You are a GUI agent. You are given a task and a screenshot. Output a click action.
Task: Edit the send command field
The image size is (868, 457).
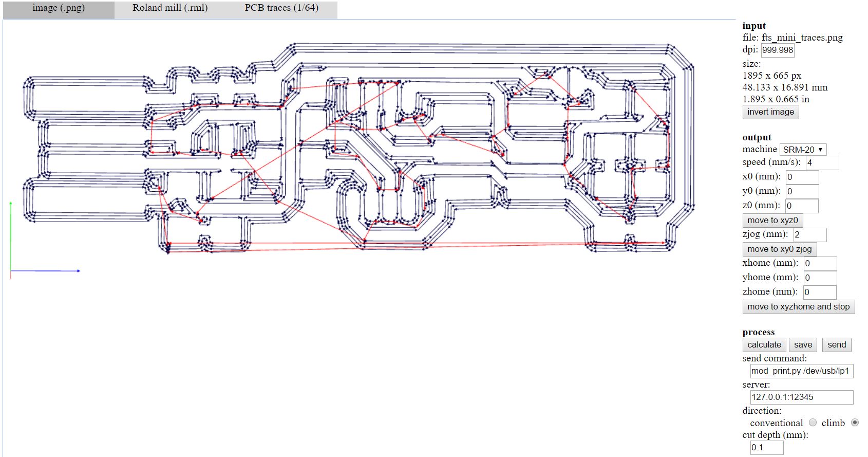coord(802,371)
